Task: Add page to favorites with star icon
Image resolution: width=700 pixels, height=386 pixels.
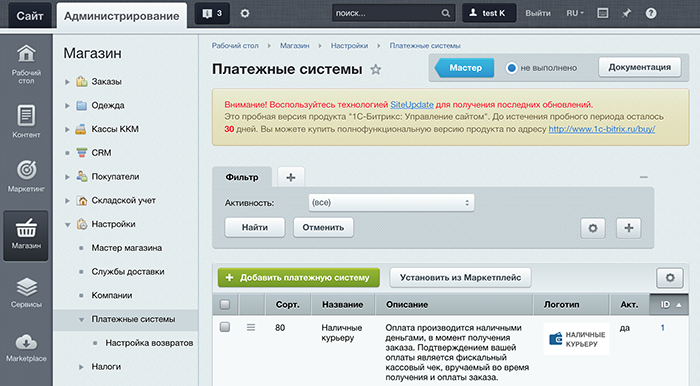Action: (376, 69)
